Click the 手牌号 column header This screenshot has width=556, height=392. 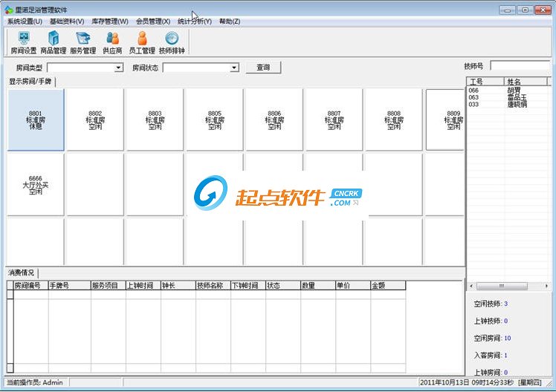[x=70, y=285]
